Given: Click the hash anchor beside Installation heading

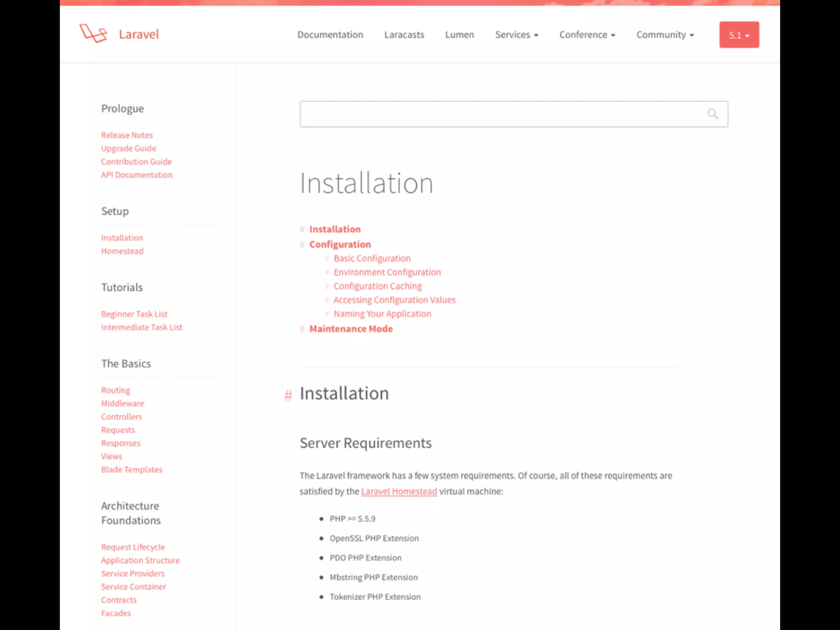Looking at the screenshot, I should click(288, 395).
